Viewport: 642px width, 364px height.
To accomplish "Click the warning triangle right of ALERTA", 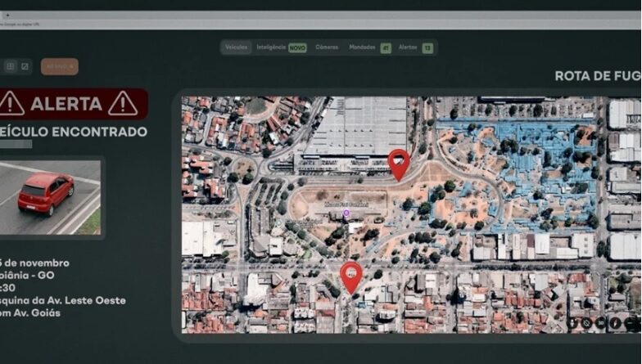I will click(x=123, y=104).
